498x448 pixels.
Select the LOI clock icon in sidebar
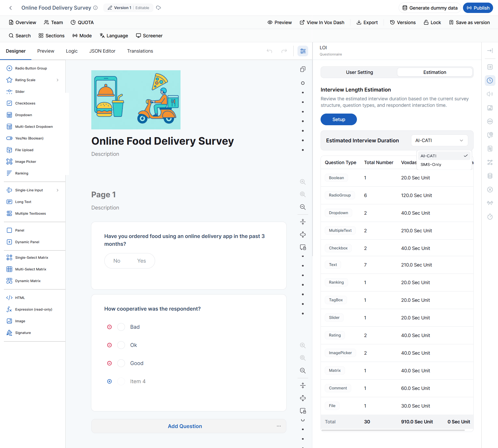tap(490, 80)
